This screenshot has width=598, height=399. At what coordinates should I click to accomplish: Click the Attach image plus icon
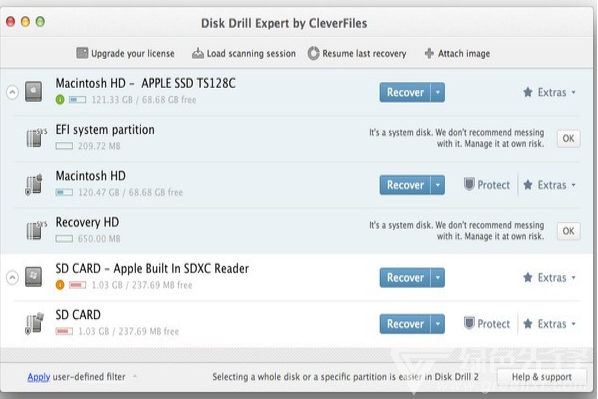[x=429, y=53]
